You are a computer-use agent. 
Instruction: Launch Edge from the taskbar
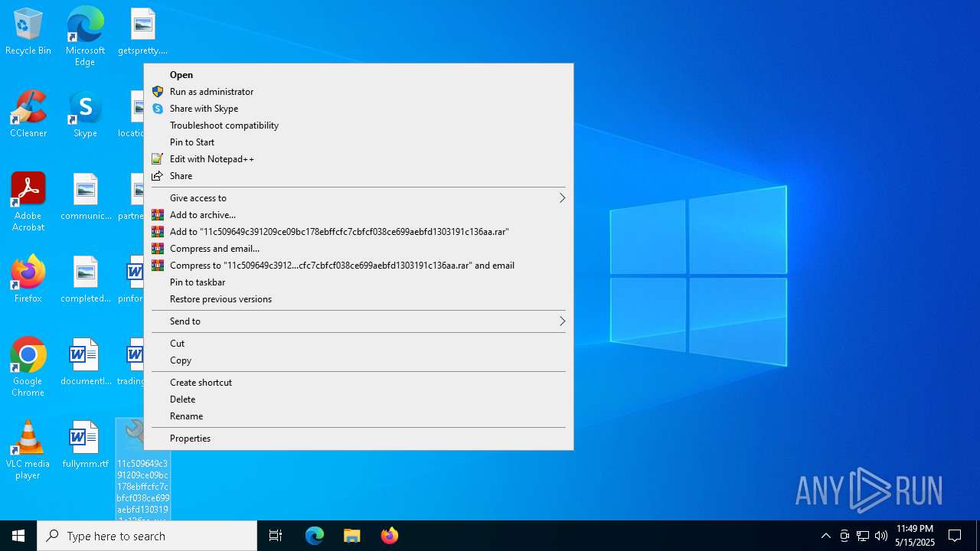pos(315,536)
